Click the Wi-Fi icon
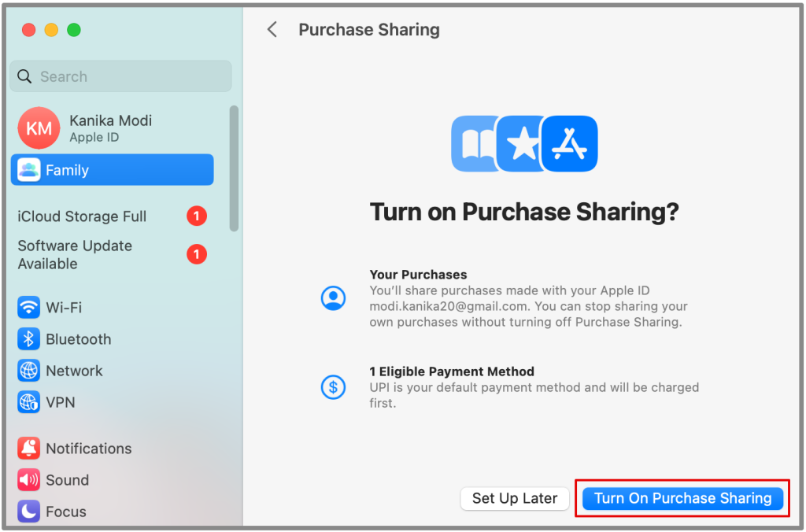Viewport: 806px width, 532px height. tap(29, 308)
